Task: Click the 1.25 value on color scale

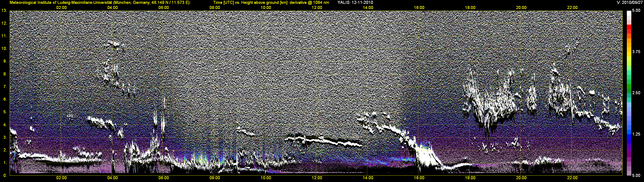Action: pos(636,134)
